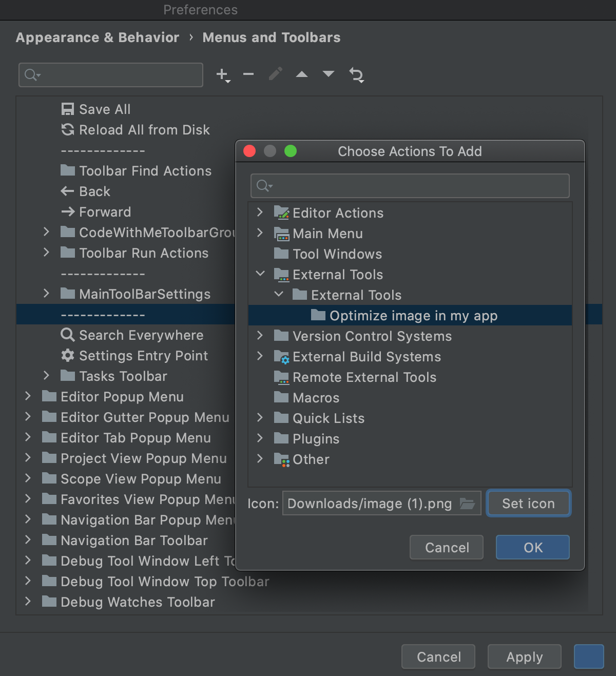This screenshot has width=616, height=676.
Task: Click the Remove minus icon in toolbar
Action: click(x=248, y=75)
